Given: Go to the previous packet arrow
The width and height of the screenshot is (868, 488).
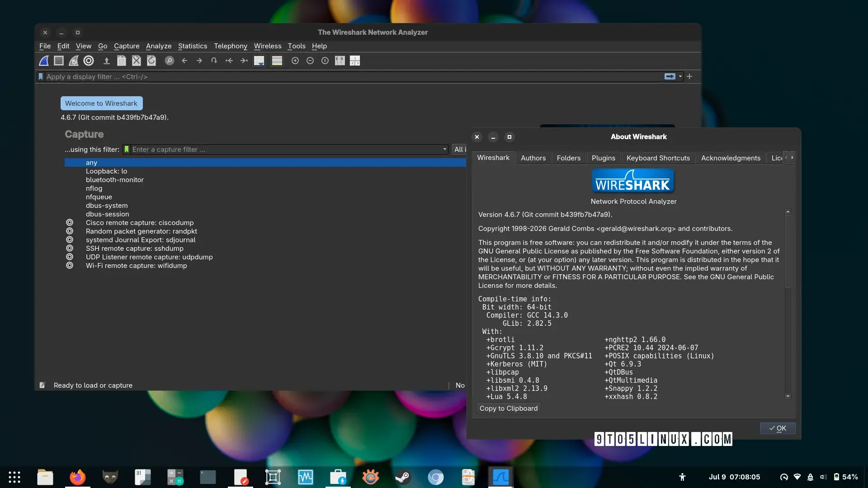Looking at the screenshot, I should [x=184, y=61].
